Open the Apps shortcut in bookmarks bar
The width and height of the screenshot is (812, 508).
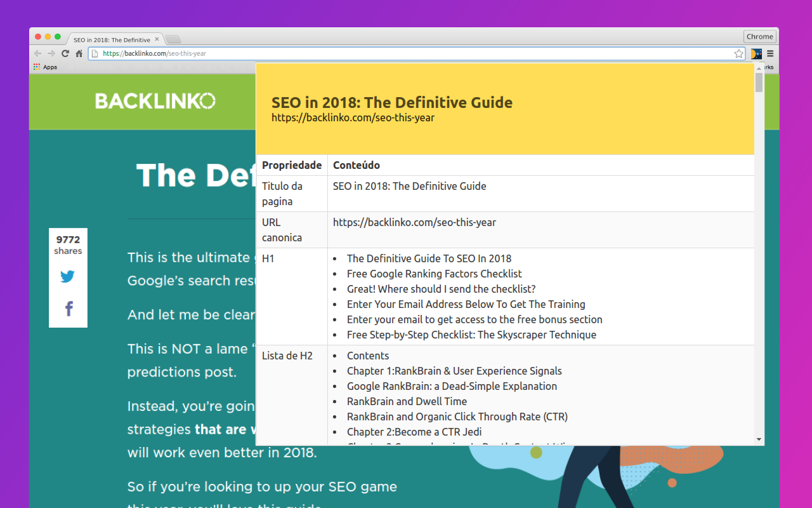point(45,67)
